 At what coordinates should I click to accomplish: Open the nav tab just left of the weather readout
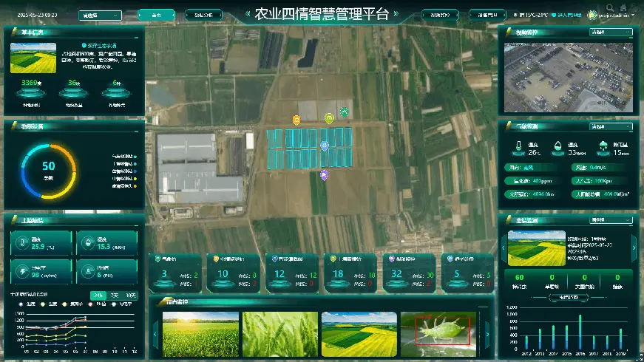[x=487, y=16]
